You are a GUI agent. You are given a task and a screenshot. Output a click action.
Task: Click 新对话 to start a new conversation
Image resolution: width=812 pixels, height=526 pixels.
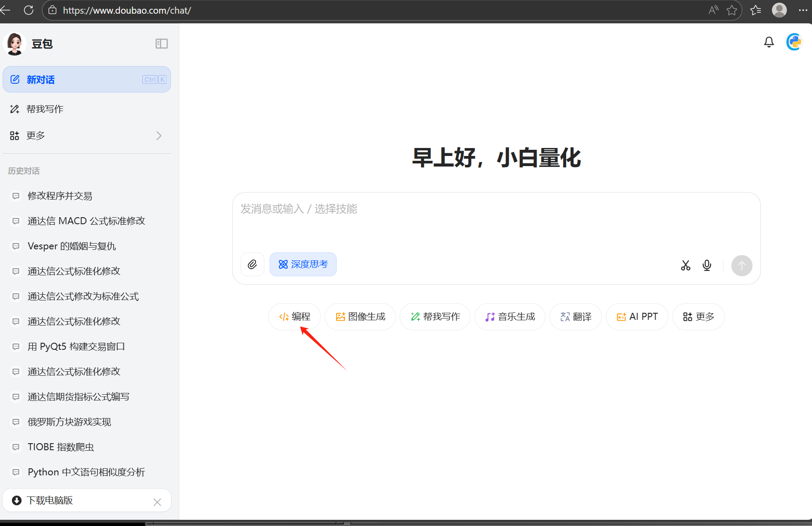[x=87, y=79]
